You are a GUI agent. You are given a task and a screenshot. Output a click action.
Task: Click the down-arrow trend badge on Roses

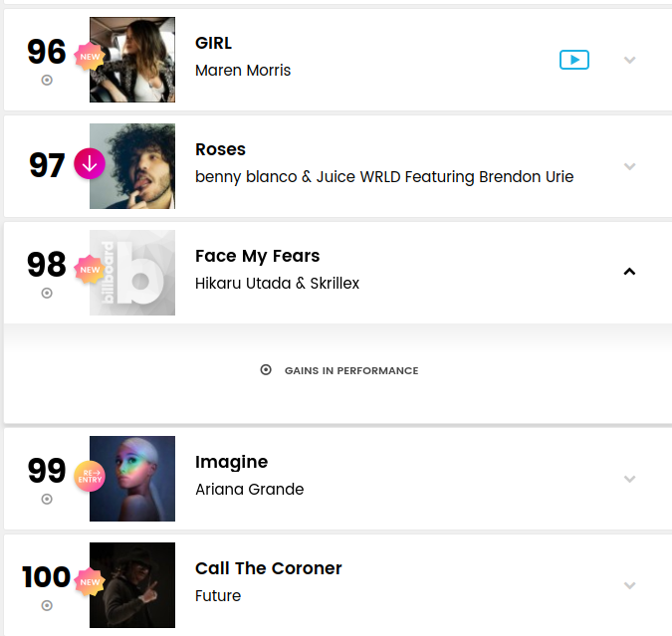pos(90,163)
